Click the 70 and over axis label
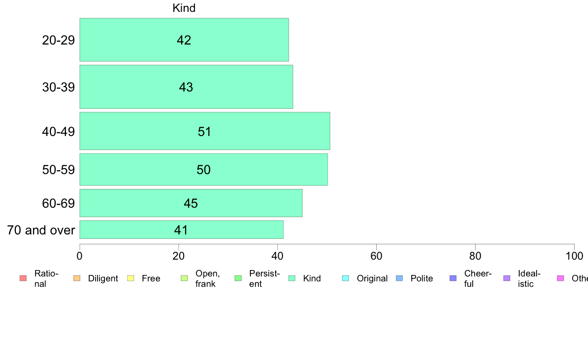This screenshot has height=364, width=588. [41, 230]
